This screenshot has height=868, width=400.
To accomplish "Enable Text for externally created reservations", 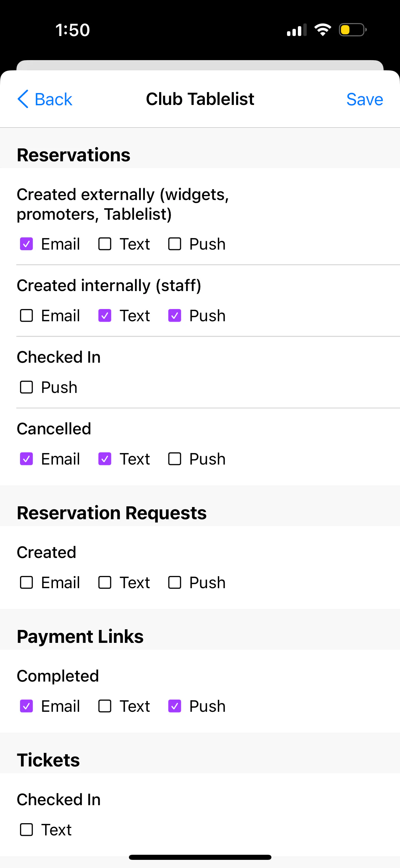I will point(105,244).
